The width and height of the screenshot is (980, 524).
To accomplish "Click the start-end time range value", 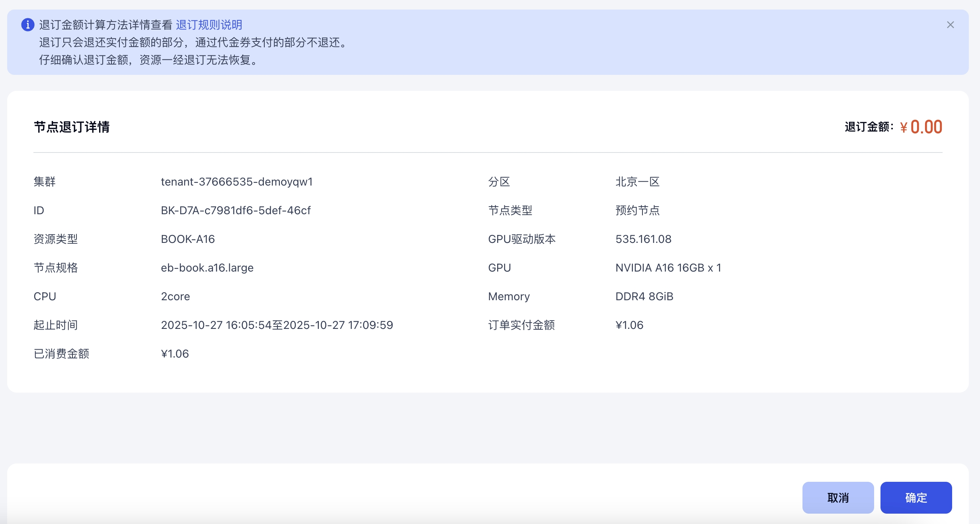I will tap(277, 325).
